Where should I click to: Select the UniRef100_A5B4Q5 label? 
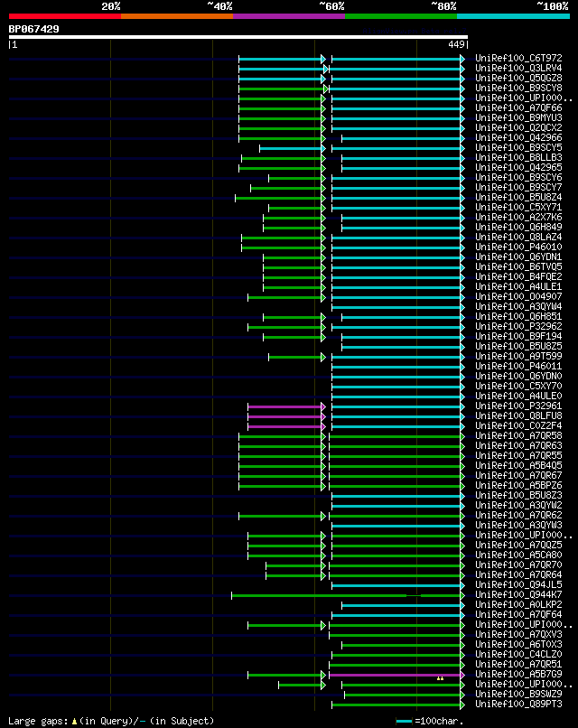(x=518, y=466)
